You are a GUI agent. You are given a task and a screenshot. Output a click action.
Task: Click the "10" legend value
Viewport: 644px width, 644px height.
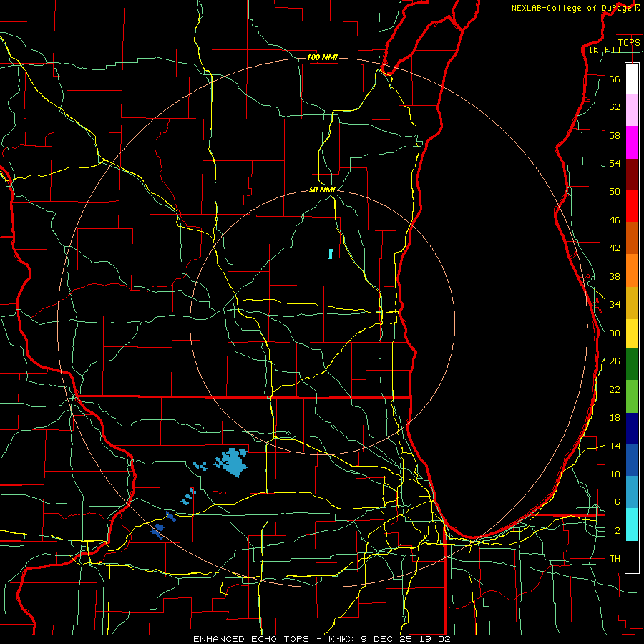click(x=615, y=474)
